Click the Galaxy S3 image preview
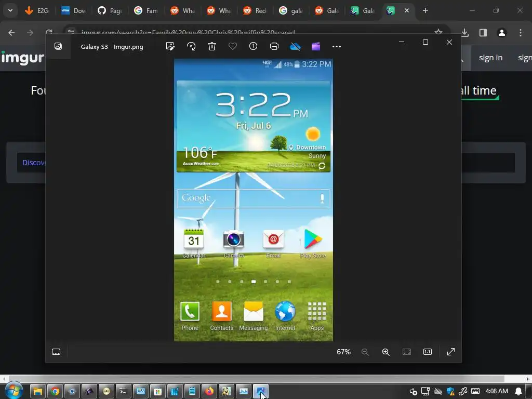 [254, 200]
